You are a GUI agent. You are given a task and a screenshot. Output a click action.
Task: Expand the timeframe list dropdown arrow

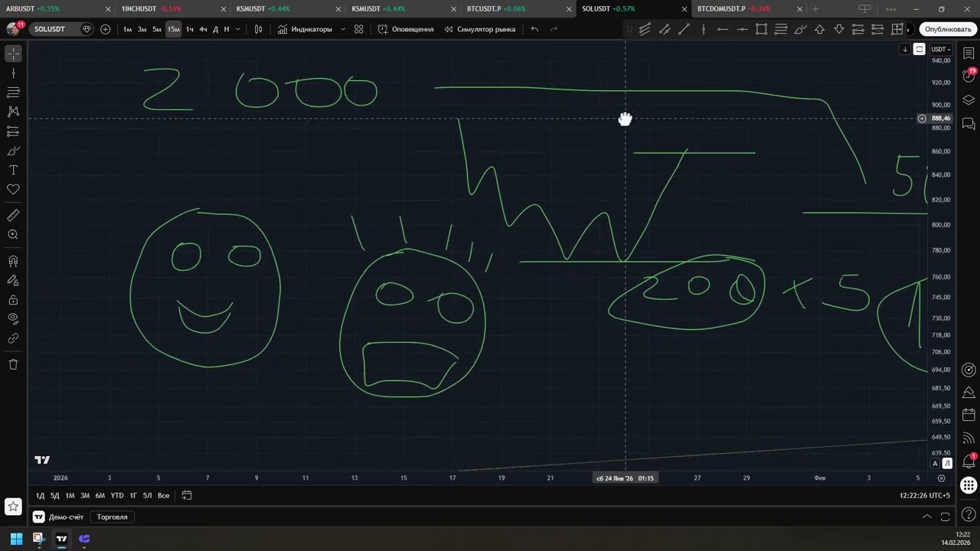[x=238, y=29]
